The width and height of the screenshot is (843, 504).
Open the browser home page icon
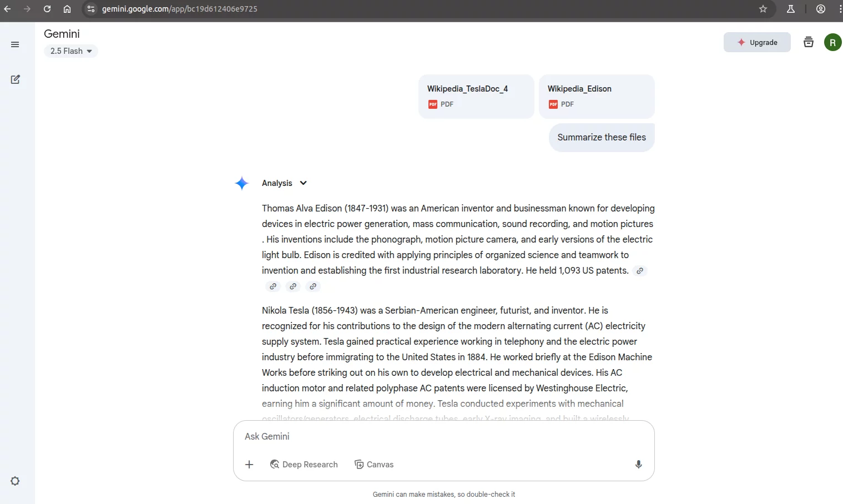click(x=67, y=9)
